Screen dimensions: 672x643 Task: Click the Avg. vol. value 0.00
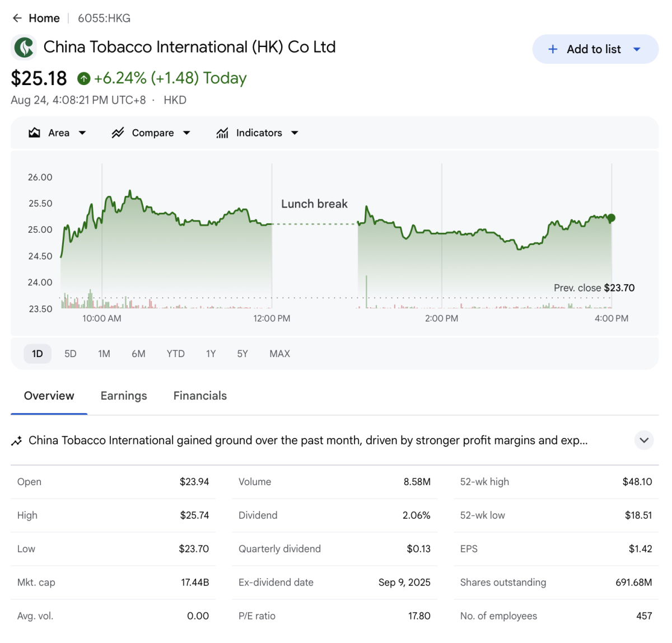[198, 616]
